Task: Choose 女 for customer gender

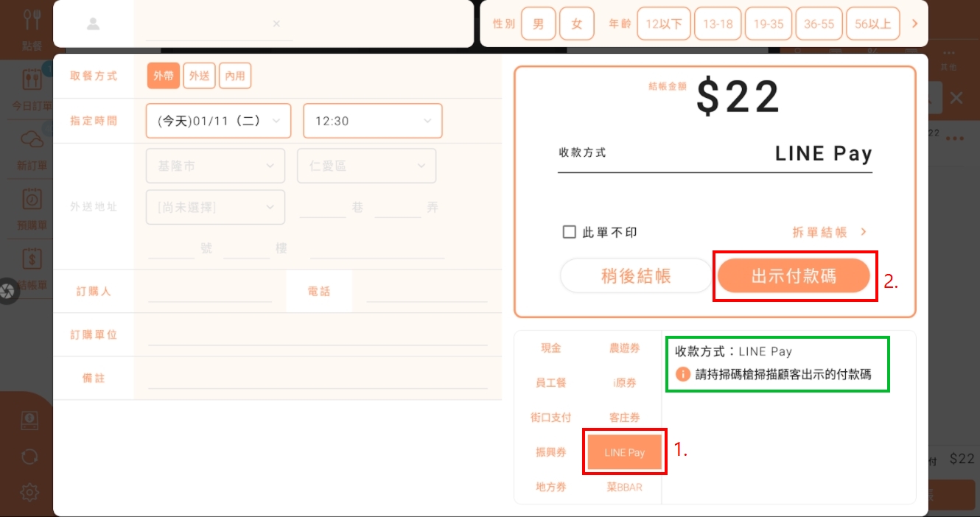Action: tap(576, 24)
